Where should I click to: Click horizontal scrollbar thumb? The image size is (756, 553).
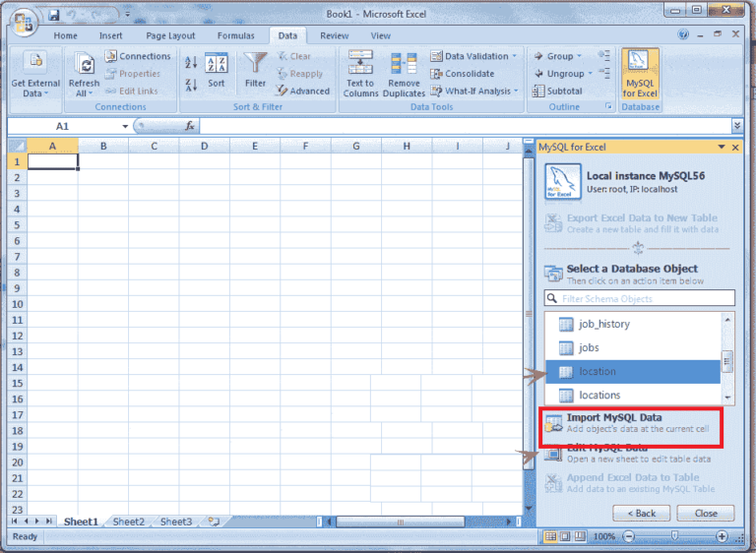point(401,522)
